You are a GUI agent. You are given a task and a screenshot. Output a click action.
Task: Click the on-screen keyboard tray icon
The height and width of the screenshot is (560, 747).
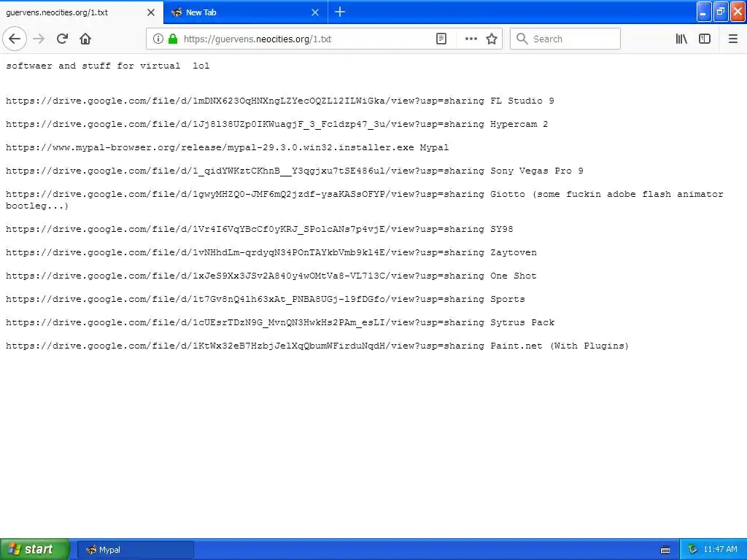[x=665, y=550]
